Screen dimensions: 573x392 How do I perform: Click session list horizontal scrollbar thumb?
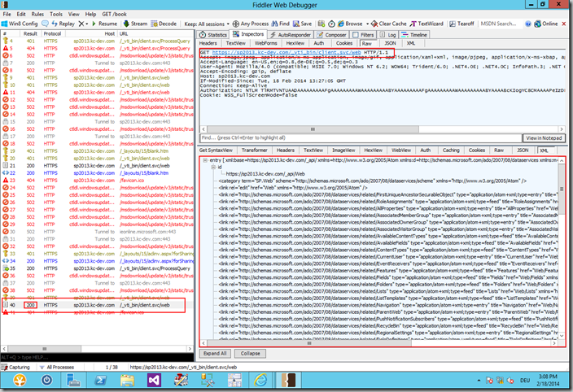click(x=45, y=349)
